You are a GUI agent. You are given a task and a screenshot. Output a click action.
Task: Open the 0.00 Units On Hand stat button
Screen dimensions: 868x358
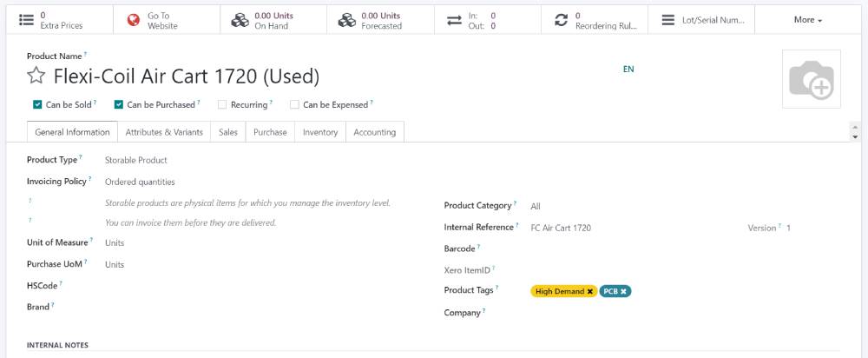tap(273, 20)
